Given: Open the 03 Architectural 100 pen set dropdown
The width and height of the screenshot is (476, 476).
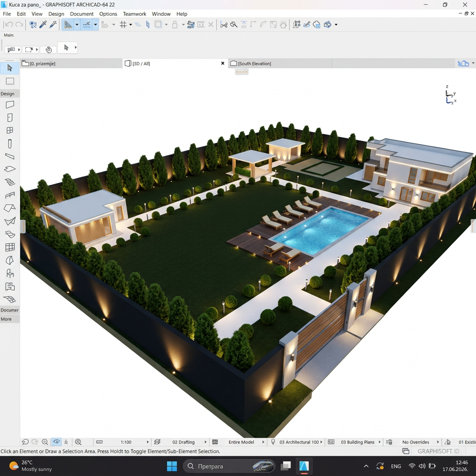Looking at the screenshot, I should pos(321,442).
